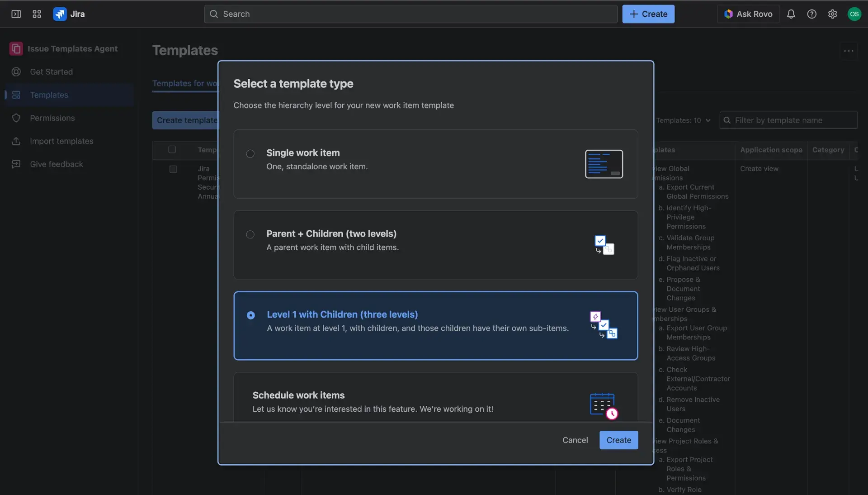
Task: Click Create to confirm template type
Action: coord(618,440)
